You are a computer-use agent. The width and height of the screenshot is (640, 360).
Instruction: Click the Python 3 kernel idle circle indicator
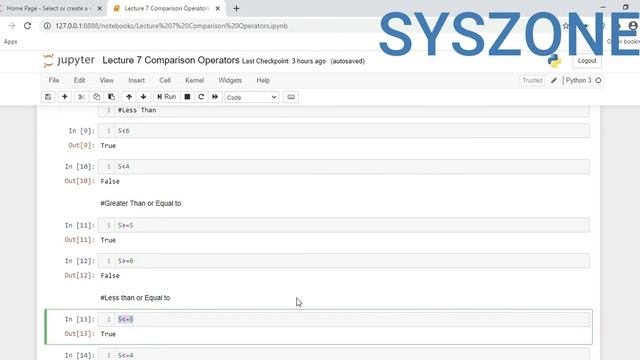pyautogui.click(x=598, y=80)
